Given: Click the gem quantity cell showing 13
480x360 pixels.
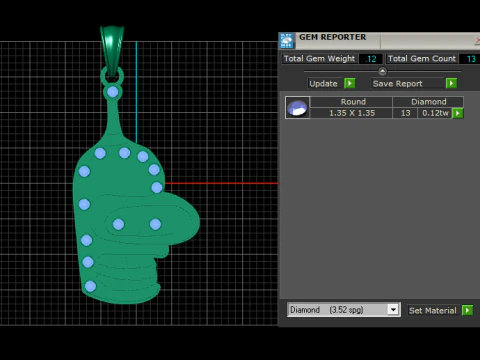Looking at the screenshot, I should coord(405,113).
